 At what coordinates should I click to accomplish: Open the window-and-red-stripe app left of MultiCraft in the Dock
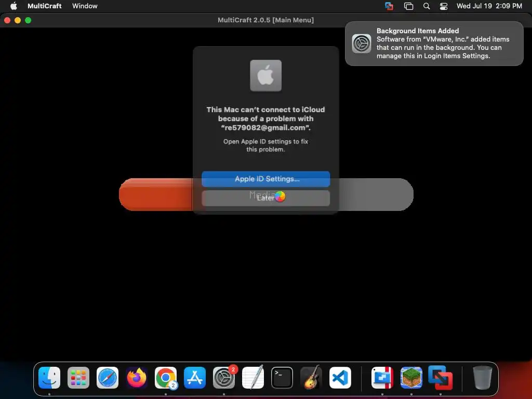[382, 378]
